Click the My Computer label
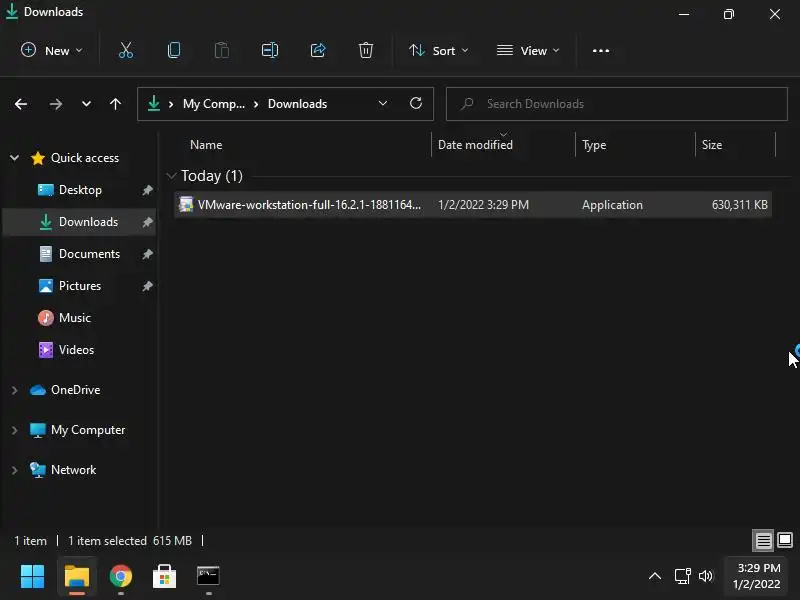The height and width of the screenshot is (600, 800). point(88,430)
